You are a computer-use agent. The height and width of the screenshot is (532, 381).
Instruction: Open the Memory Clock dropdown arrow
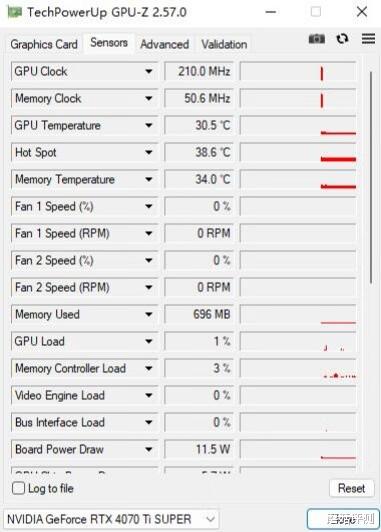point(149,99)
